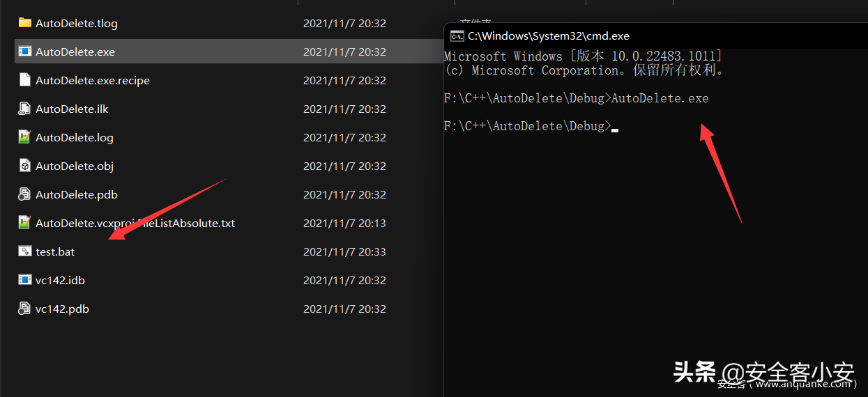
Task: Click the AutoDelete.tlog folder icon
Action: pos(25,23)
